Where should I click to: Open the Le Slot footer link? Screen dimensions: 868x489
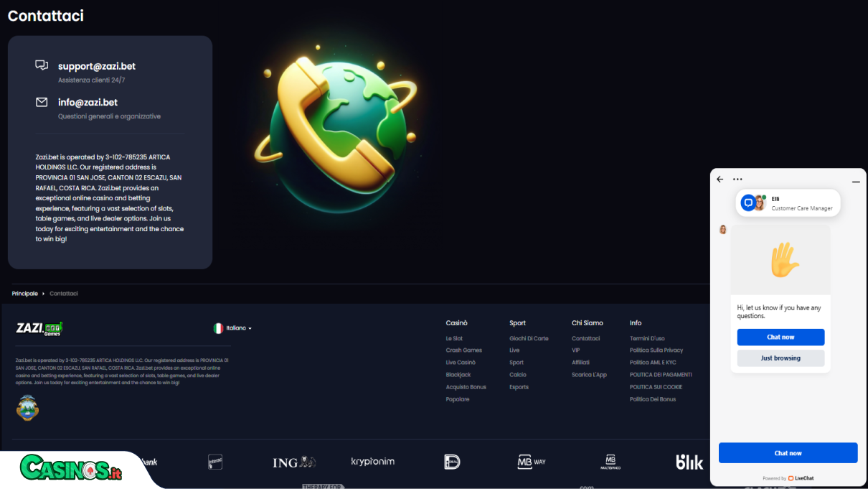[454, 338]
